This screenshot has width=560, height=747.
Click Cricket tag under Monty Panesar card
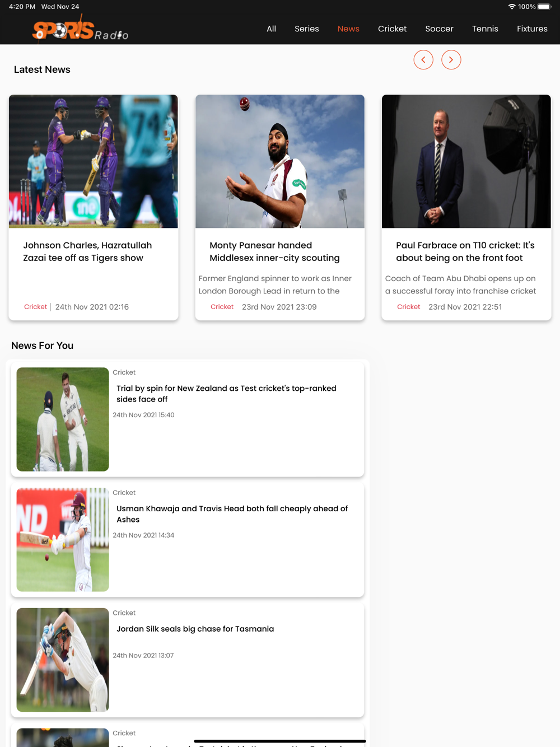coord(222,307)
